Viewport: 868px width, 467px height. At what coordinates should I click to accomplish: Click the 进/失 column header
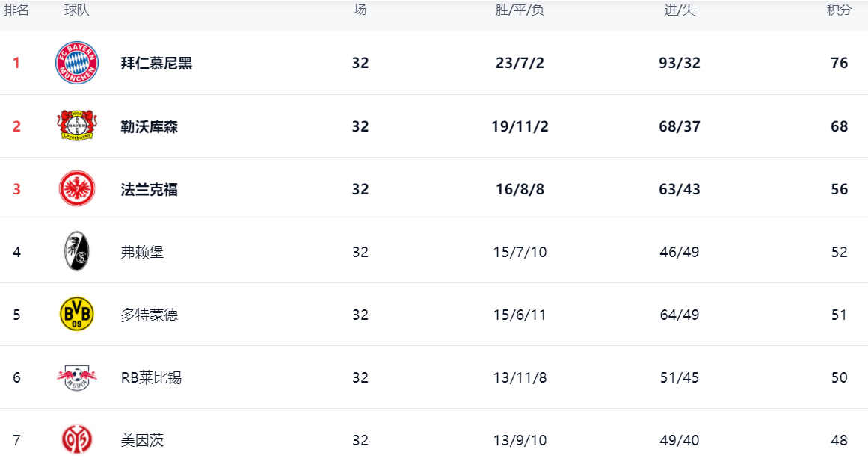(x=680, y=10)
